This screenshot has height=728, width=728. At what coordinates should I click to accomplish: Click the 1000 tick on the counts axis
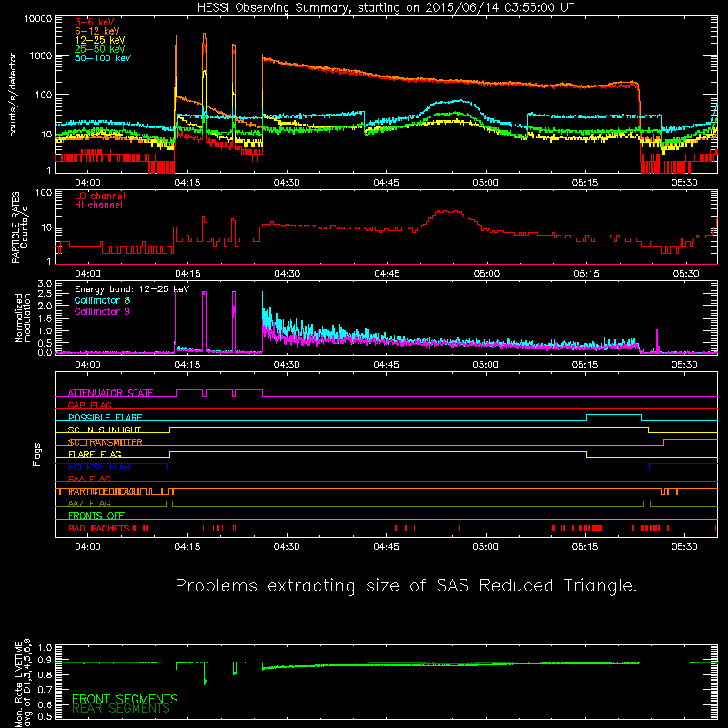tap(41, 56)
